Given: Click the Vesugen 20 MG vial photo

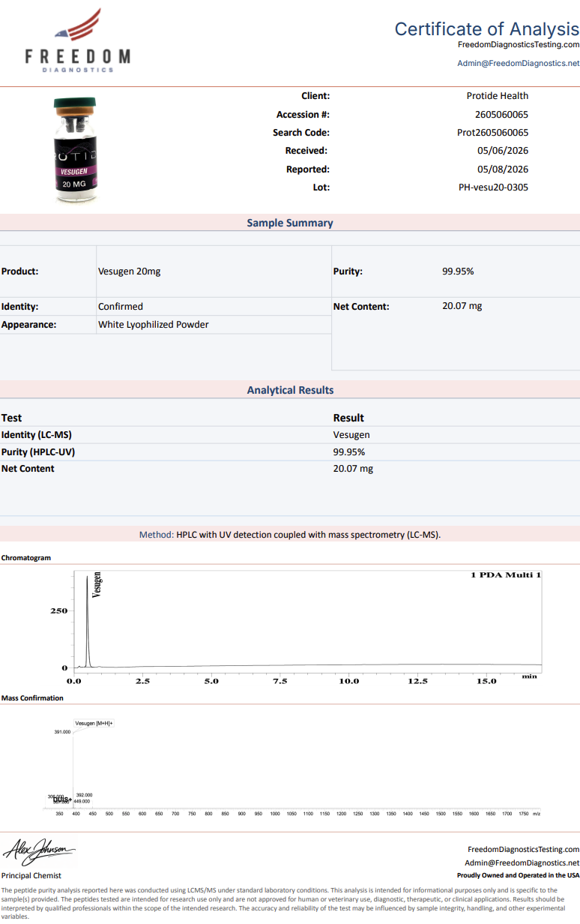Looking at the screenshot, I should click(75, 150).
